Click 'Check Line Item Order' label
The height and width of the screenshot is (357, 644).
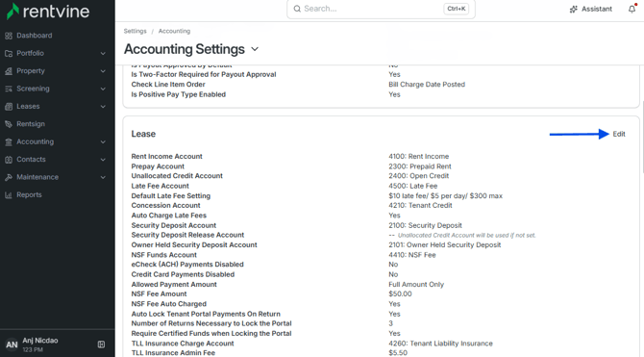point(168,85)
